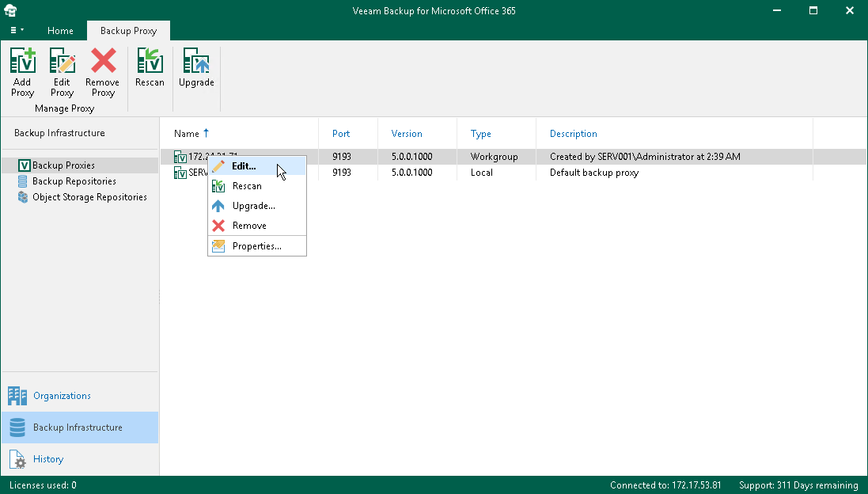Choose Rescan from the context menu
Screen dimensions: 868x494
(257, 186)
